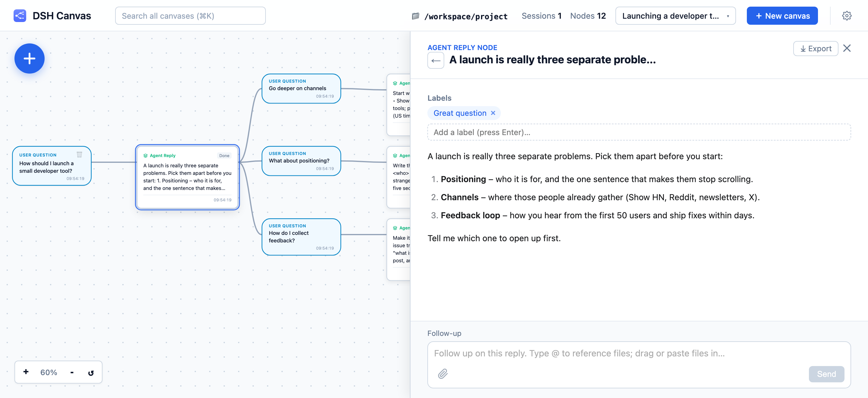Export the agent reply node
868x398 pixels.
click(816, 49)
